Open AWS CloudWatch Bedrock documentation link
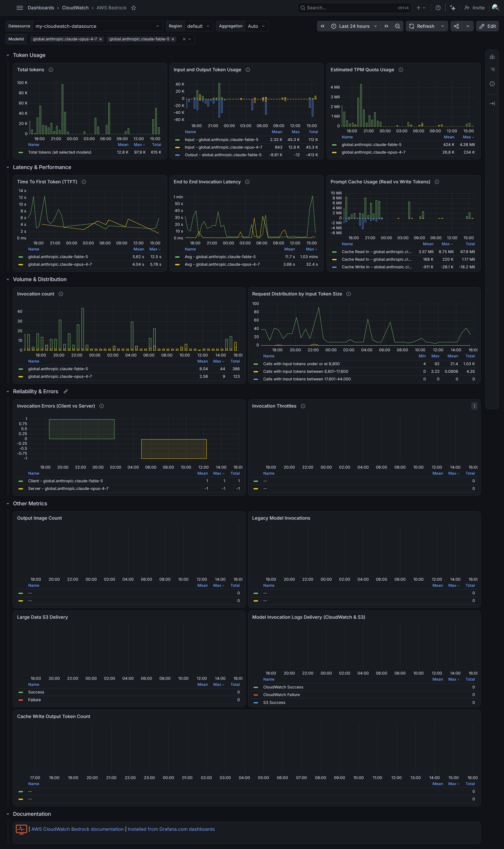Viewport: 504px width, 849px height. 77,829
